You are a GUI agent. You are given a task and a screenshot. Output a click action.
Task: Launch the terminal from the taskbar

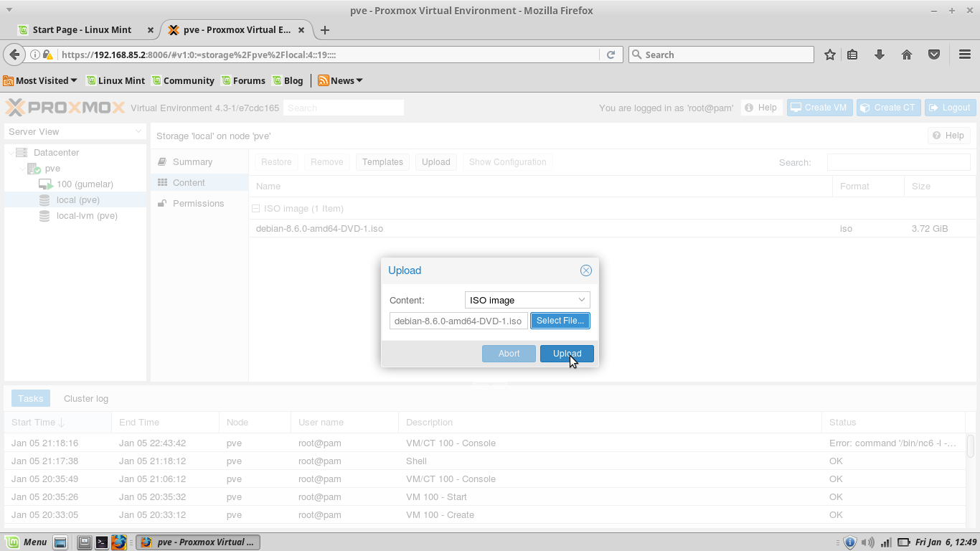[x=102, y=542]
